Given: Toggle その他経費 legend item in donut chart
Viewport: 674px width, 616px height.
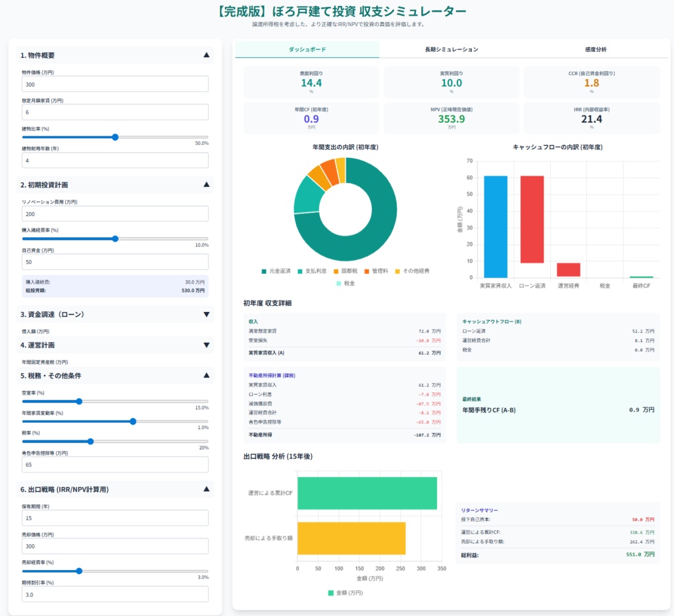Looking at the screenshot, I should pos(412,271).
